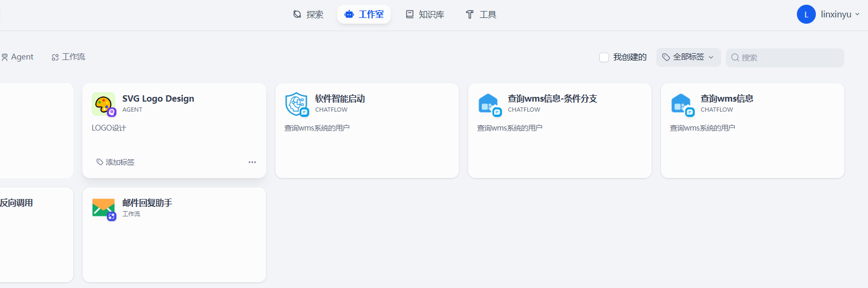Select the linxinyu username text
Image resolution: width=868 pixels, height=288 pixels.
[836, 14]
